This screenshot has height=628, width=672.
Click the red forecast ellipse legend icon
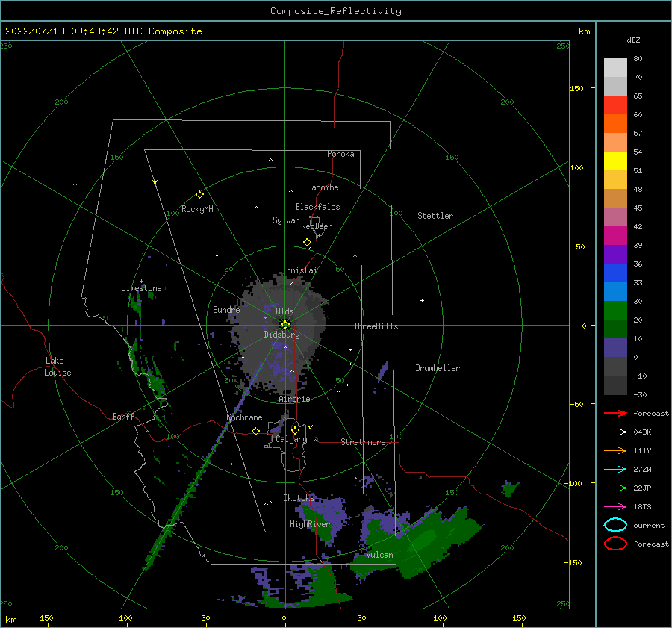tap(615, 544)
